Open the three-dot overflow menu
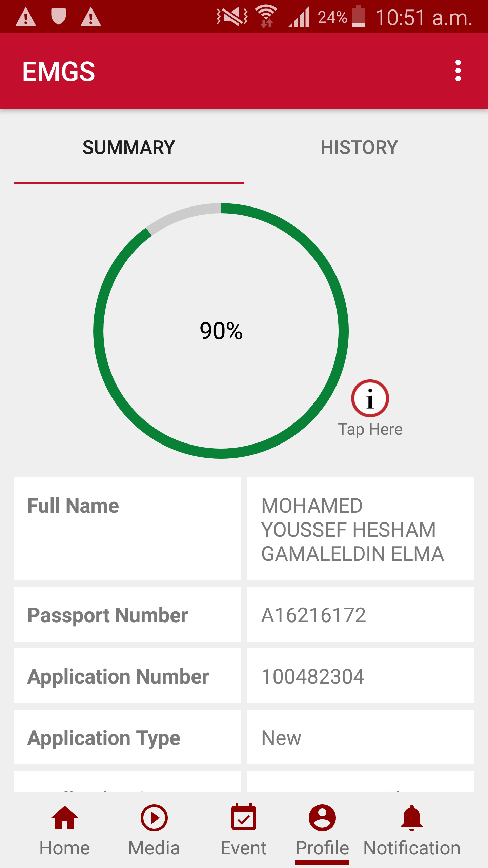Image resolution: width=488 pixels, height=868 pixels. [x=458, y=71]
